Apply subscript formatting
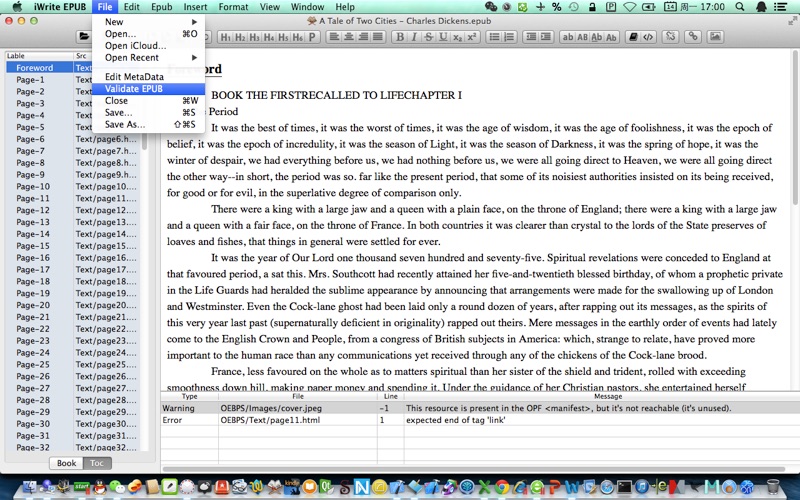This screenshot has height=500, width=800. pos(458,37)
